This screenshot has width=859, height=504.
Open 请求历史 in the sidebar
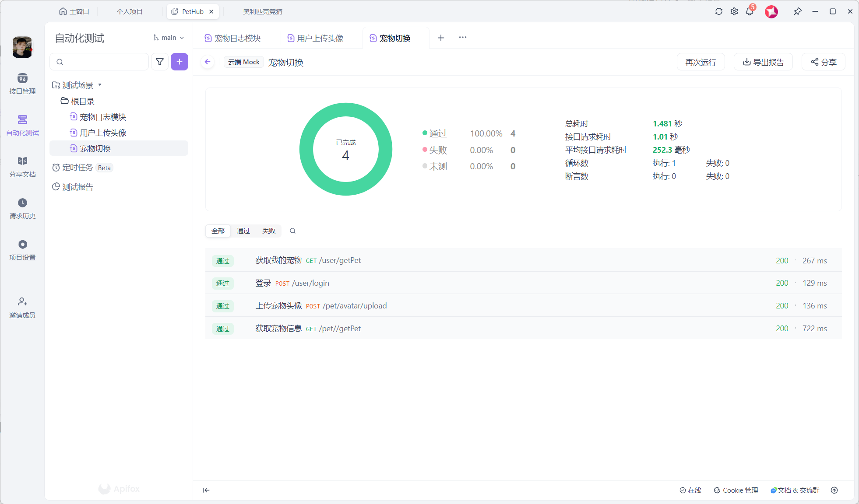click(x=22, y=208)
